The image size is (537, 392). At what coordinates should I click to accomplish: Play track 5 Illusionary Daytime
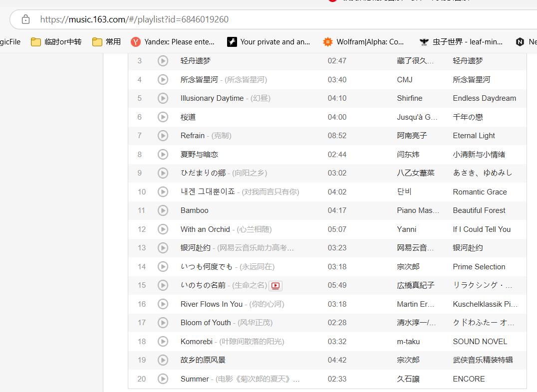(163, 98)
